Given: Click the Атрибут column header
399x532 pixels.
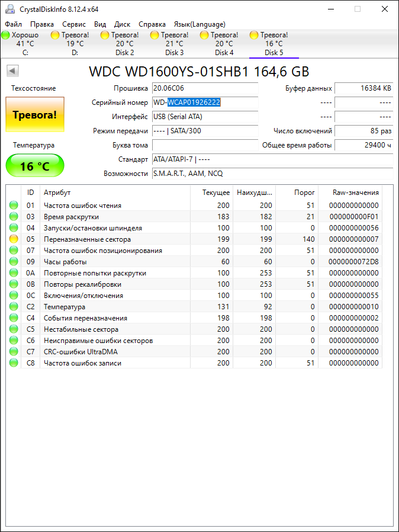Looking at the screenshot, I should [115, 193].
